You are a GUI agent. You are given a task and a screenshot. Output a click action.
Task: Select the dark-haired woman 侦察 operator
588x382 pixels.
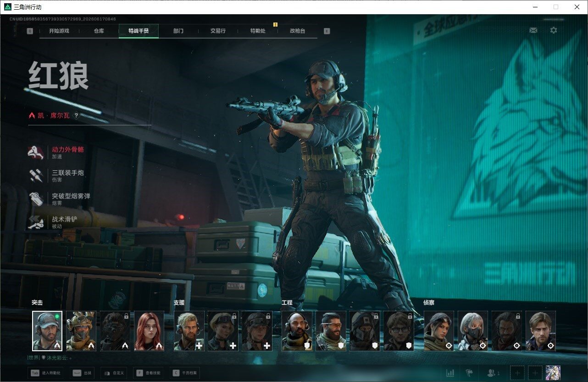[439, 331]
